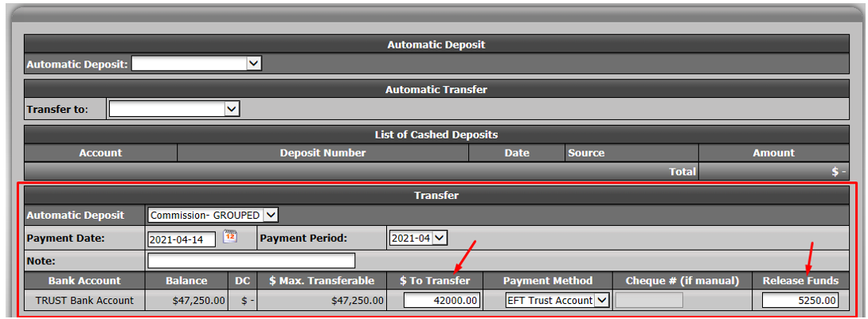The width and height of the screenshot is (868, 319).
Task: Click the TRUST Bank Account row label
Action: (84, 301)
